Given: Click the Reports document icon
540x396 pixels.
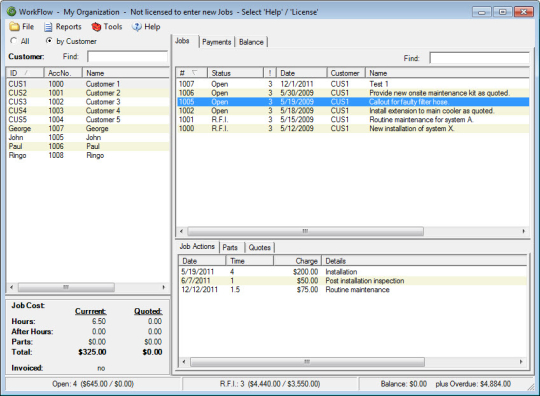Looking at the screenshot, I should click(x=48, y=27).
